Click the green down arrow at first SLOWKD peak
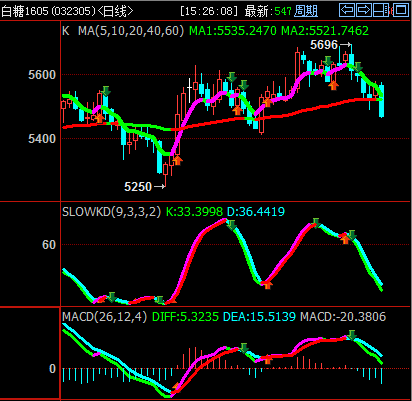Viewport: 412px width, 401px height. coord(231,225)
